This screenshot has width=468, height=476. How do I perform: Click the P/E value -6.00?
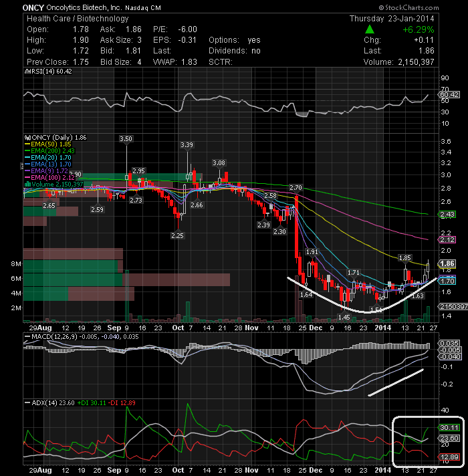tap(188, 29)
